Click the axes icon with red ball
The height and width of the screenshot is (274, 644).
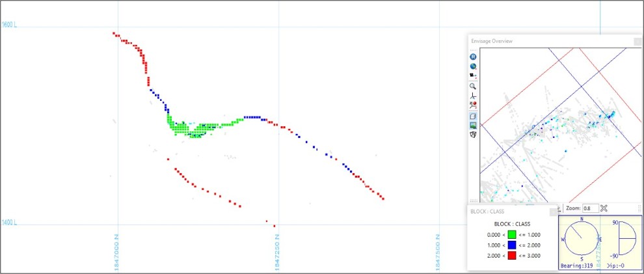click(x=473, y=105)
